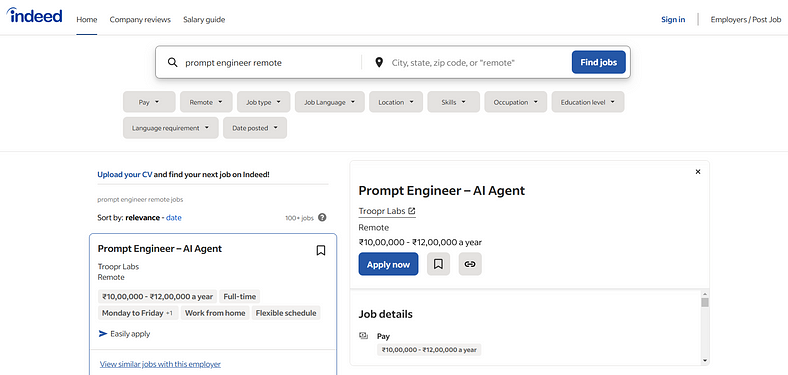Click the Full-time tag in job card
The image size is (788, 375).
(240, 297)
